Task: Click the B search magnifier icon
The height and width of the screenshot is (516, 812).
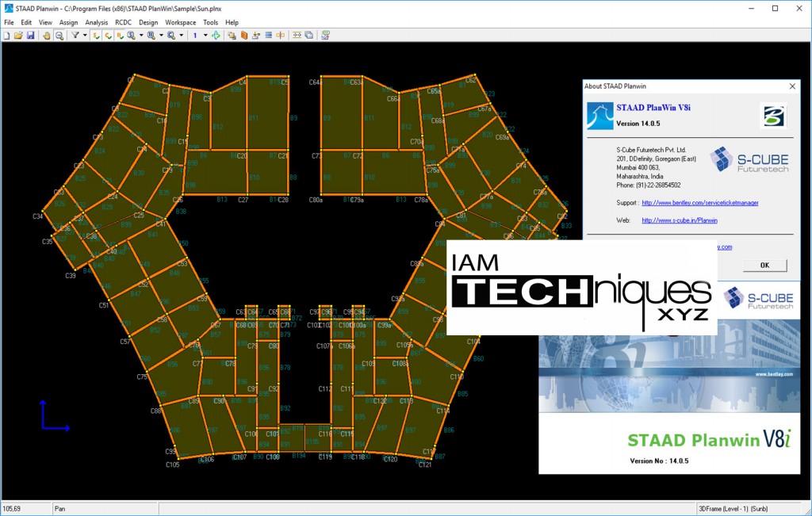Action: (x=151, y=35)
